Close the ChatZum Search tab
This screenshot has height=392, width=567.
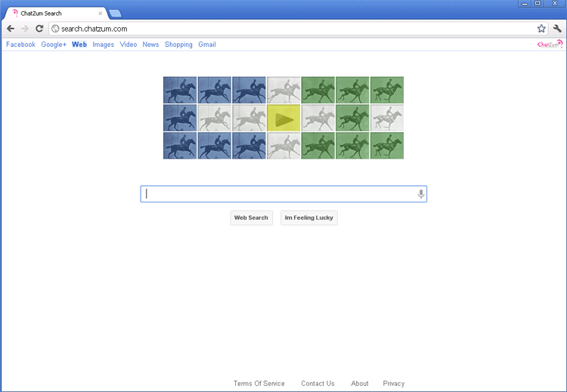tap(100, 14)
